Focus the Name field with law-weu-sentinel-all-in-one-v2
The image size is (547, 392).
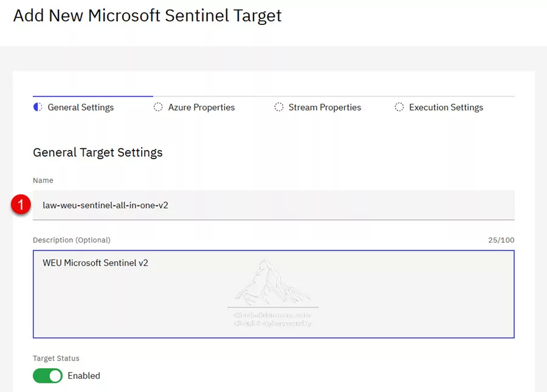[x=273, y=205]
